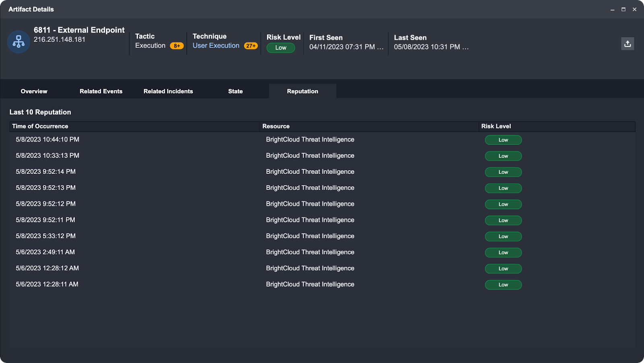Click the Risk Level column header
Screen dimensions: 644x363
coord(496,126)
